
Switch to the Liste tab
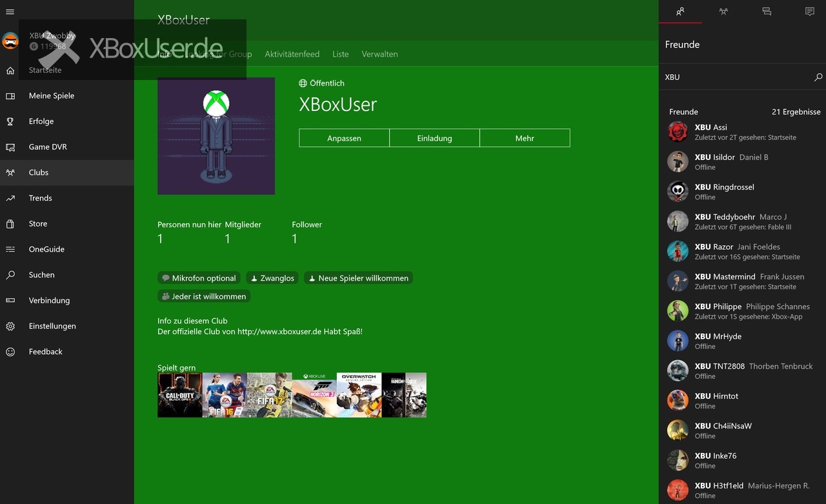tap(341, 54)
